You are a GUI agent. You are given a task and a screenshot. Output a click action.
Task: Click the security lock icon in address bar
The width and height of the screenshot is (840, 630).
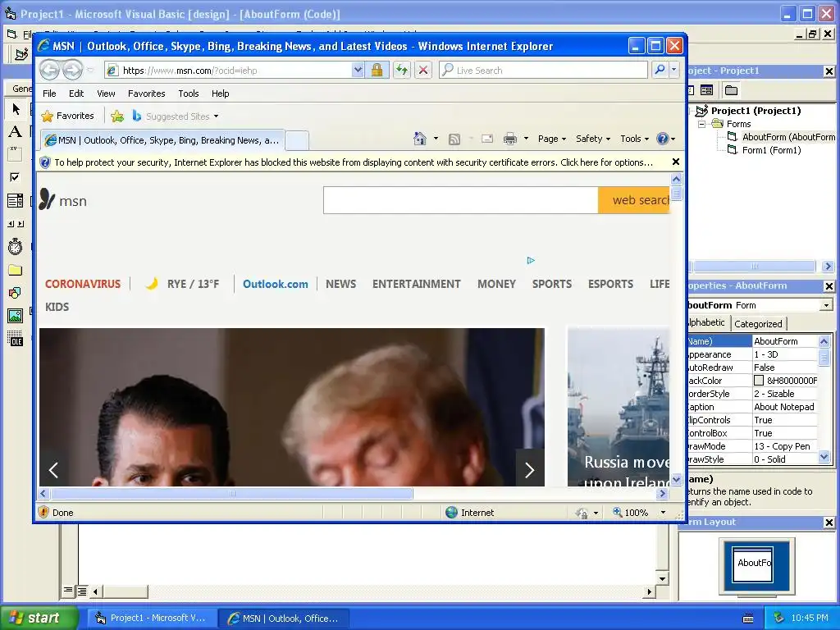377,70
